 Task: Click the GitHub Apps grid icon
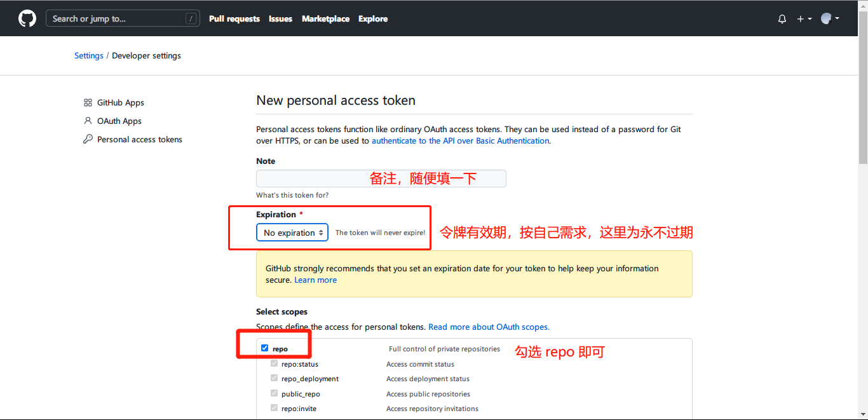coord(88,102)
